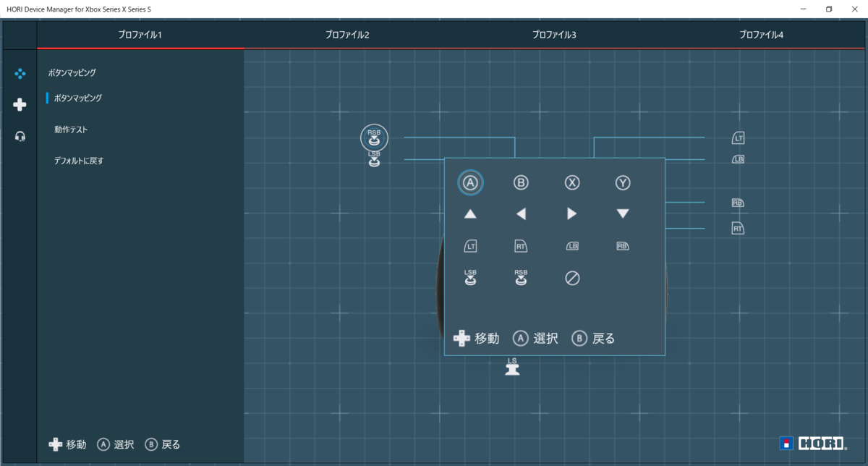This screenshot has width=868, height=466.
Task: Open the 動作テスト menu item
Action: [71, 130]
